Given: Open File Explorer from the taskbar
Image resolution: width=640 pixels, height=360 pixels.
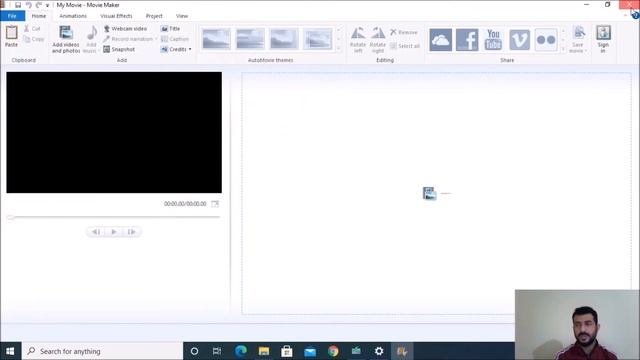Looking at the screenshot, I should [264, 351].
